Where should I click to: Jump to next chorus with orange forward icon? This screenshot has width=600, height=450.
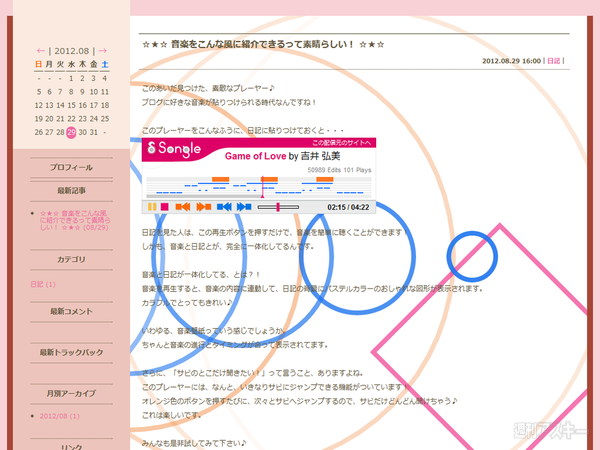pyautogui.click(x=204, y=207)
